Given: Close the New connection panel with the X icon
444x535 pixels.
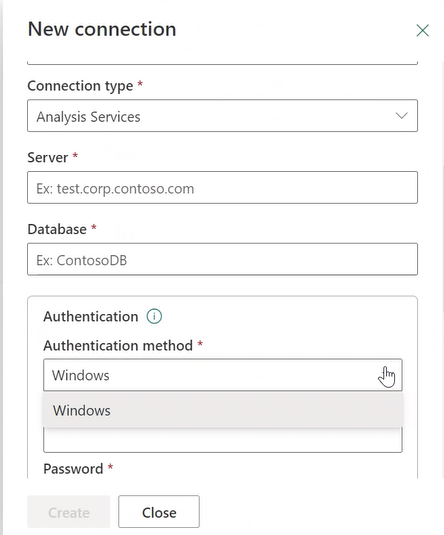Looking at the screenshot, I should pos(422,30).
